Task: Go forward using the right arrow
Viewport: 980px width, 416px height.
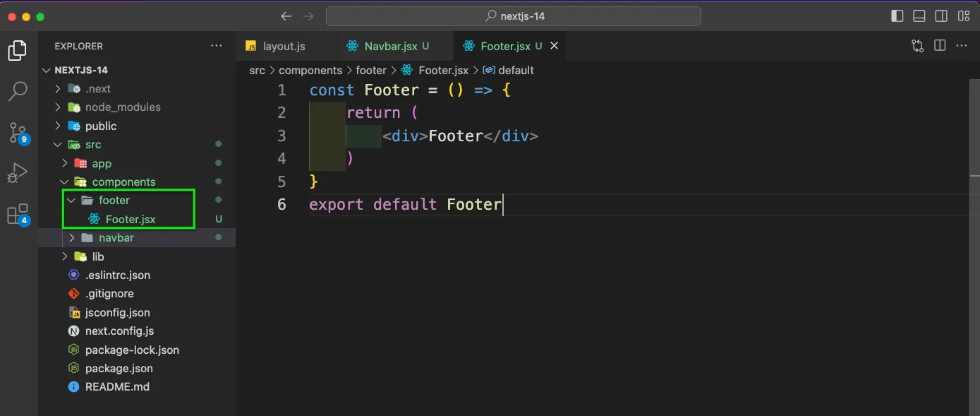Action: [x=308, y=16]
